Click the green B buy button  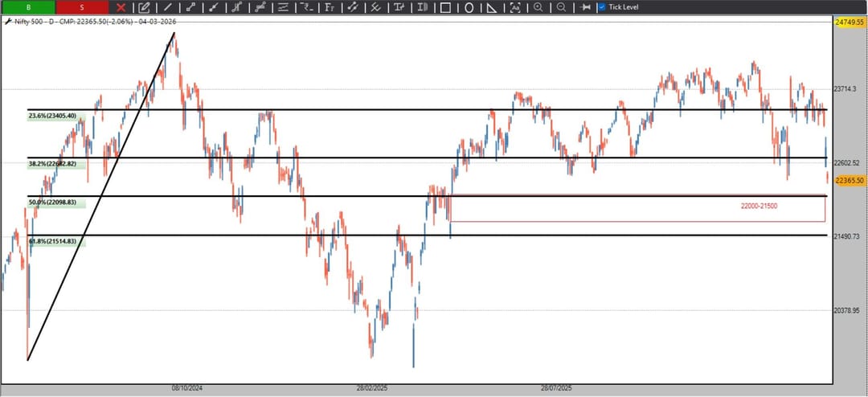(27, 7)
